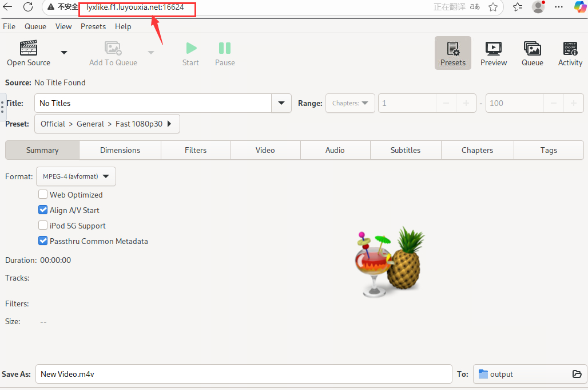Uncheck the Align A/V Start checkbox
Screen dimensions: 588x390
click(43, 210)
